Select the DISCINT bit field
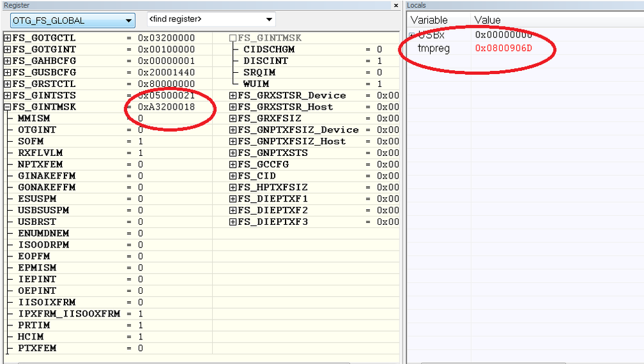This screenshot has height=364, width=644. [x=266, y=61]
